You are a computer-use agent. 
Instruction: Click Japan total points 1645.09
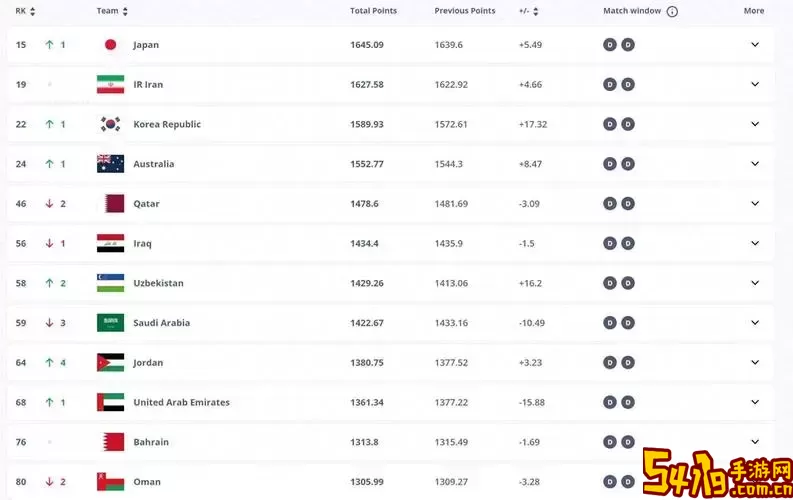coord(367,45)
